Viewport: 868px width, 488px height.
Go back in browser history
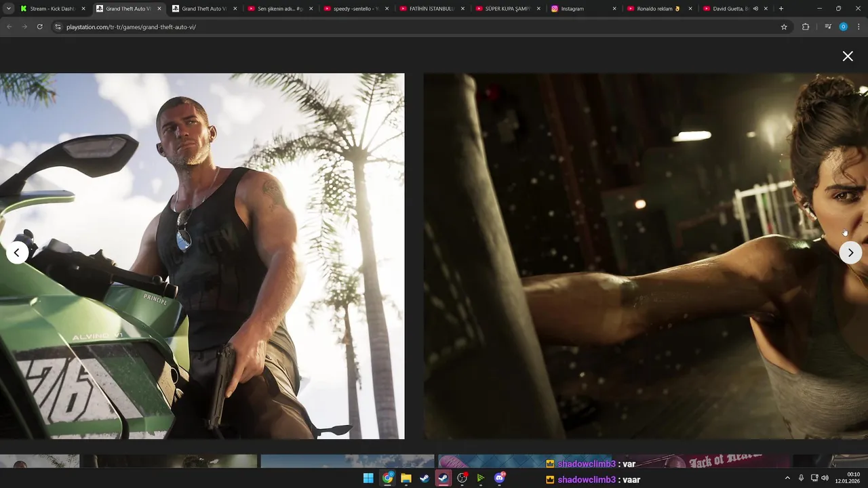(9, 26)
